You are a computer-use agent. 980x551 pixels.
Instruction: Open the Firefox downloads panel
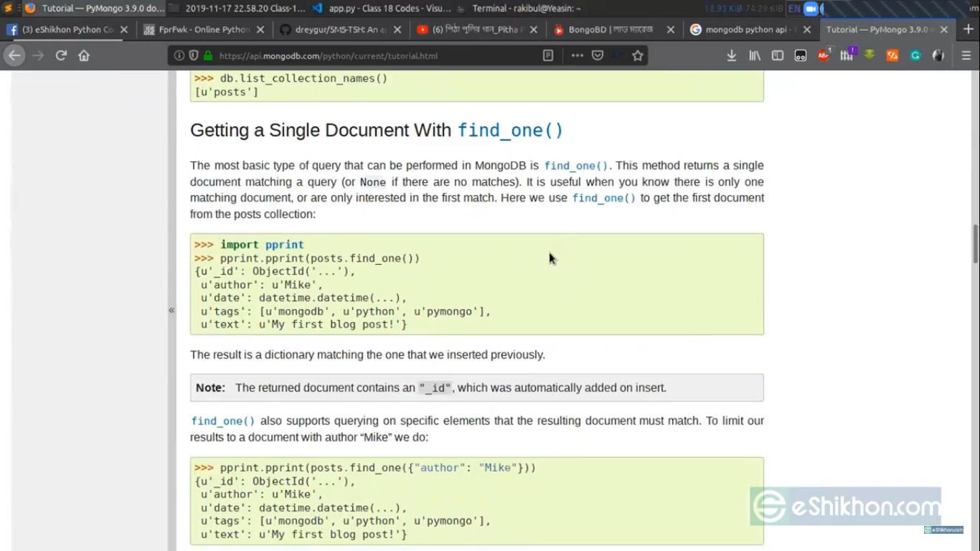tap(731, 55)
